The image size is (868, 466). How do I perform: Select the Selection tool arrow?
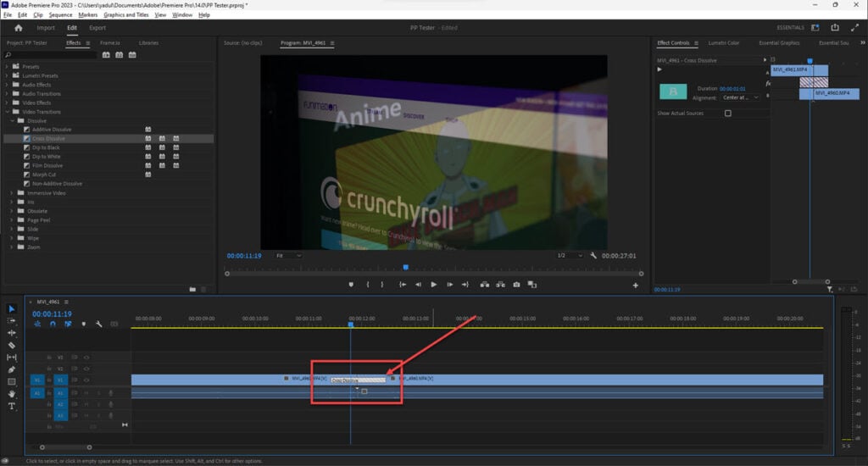[x=12, y=308]
